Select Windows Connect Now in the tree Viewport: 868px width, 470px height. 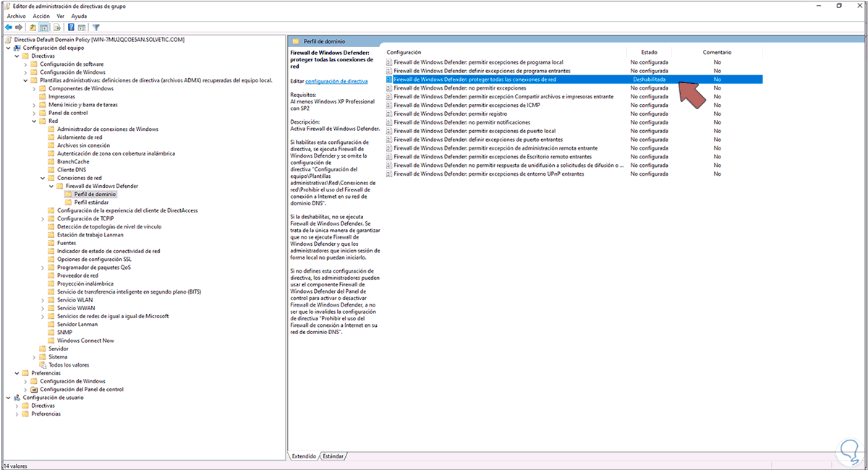(x=85, y=340)
